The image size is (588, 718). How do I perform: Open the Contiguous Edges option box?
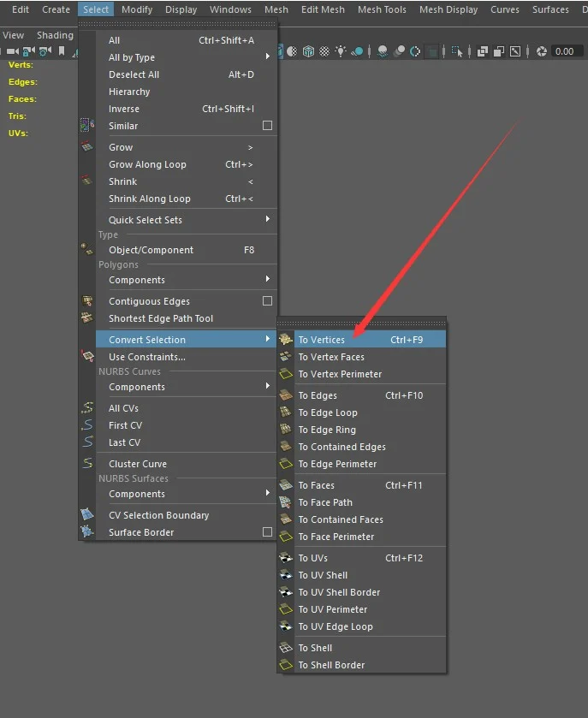pos(267,301)
